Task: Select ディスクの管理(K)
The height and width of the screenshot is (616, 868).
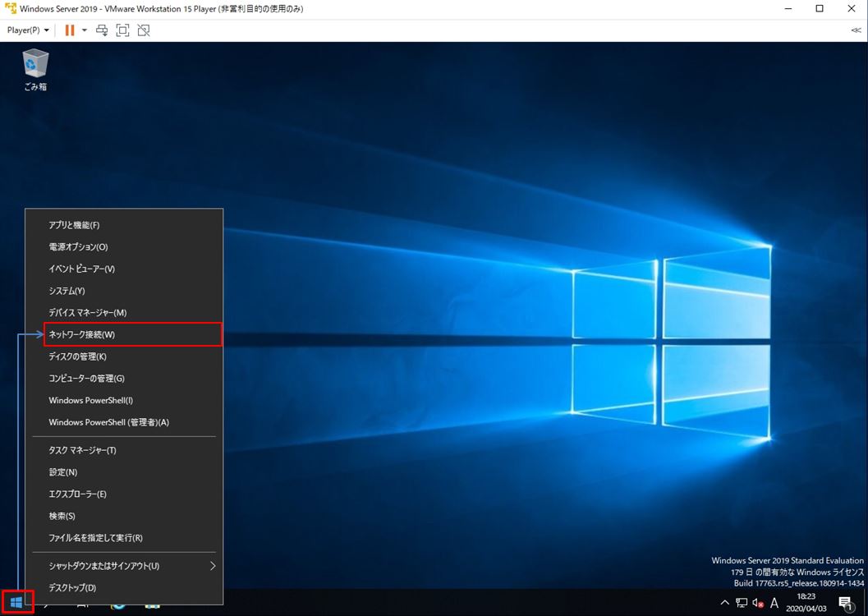Action: point(124,356)
